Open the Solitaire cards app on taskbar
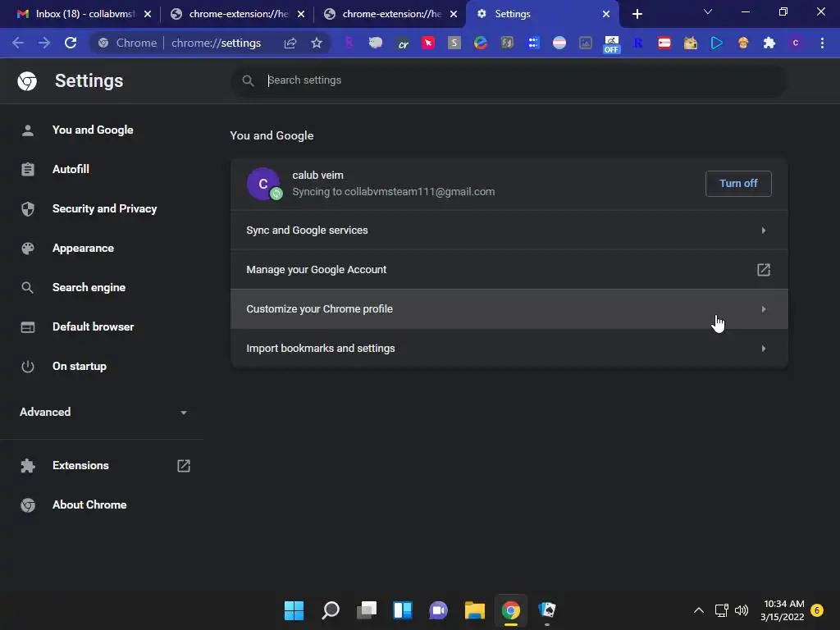The image size is (840, 630). (547, 610)
